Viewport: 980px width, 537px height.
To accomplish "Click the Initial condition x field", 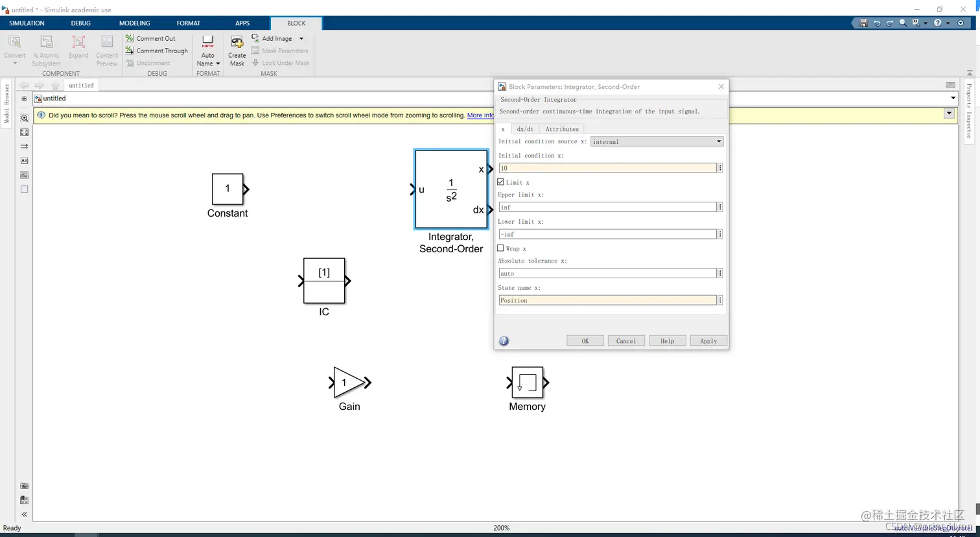I will coord(607,168).
